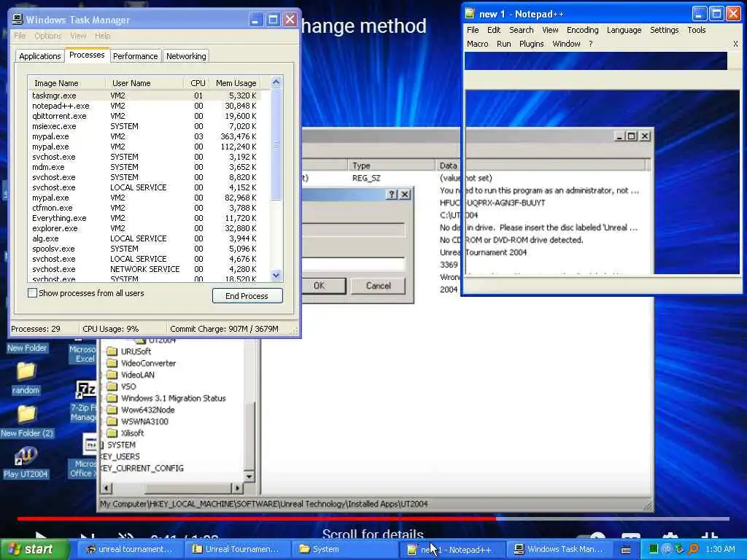Image resolution: width=747 pixels, height=560 pixels.
Task: Open Notepad++ Language menu
Action: click(624, 30)
